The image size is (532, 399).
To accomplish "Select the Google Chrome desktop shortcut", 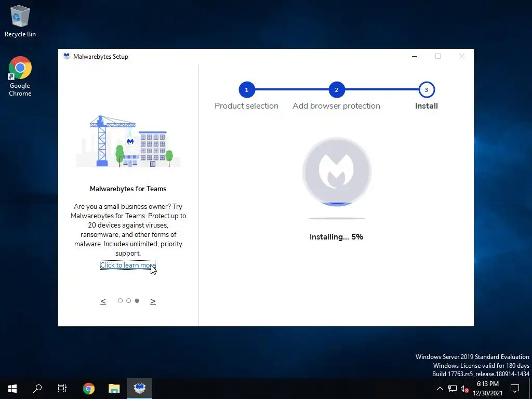I will click(x=20, y=76).
